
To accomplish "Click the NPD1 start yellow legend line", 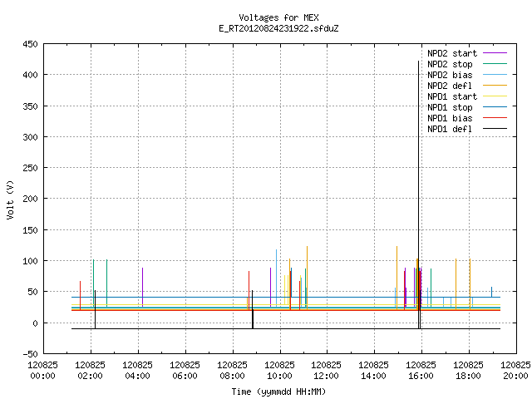I will point(495,96).
